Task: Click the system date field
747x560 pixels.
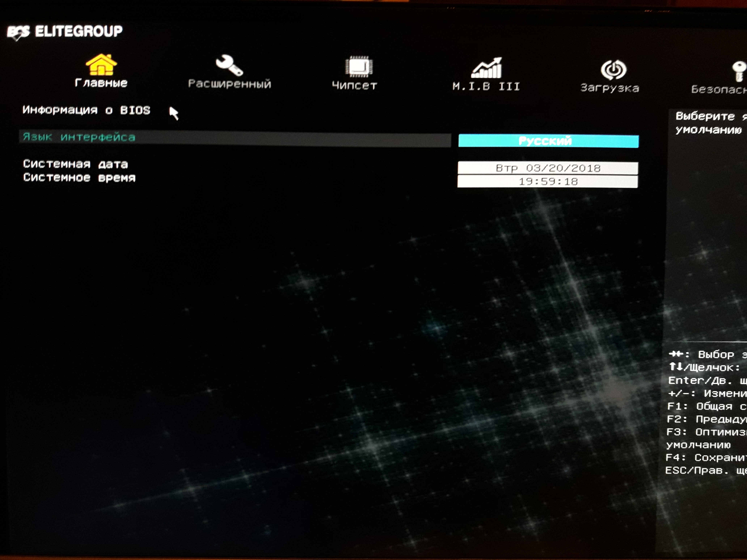Action: [x=548, y=168]
